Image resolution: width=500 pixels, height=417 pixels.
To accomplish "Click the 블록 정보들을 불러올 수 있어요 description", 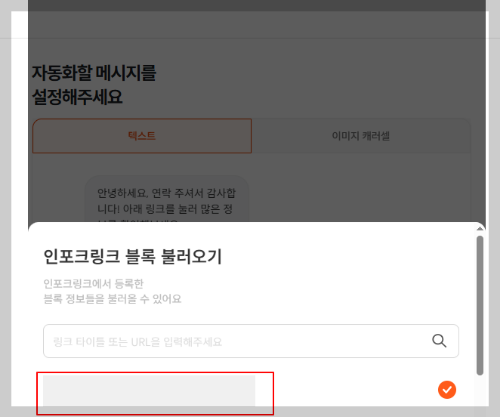I will pos(112,299).
